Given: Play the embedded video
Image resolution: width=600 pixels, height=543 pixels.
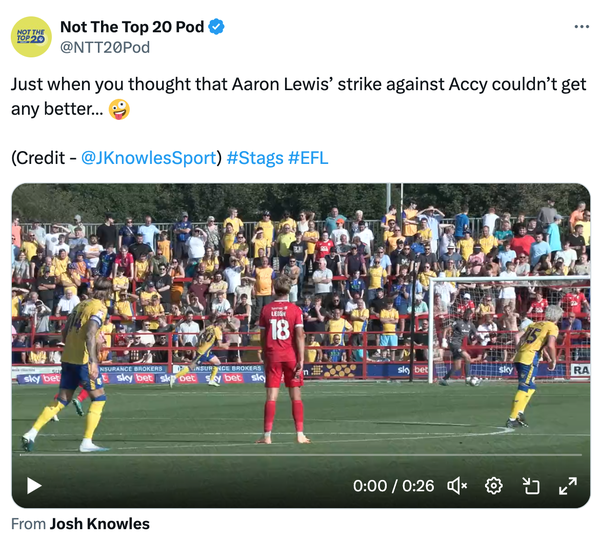Looking at the screenshot, I should [x=34, y=486].
